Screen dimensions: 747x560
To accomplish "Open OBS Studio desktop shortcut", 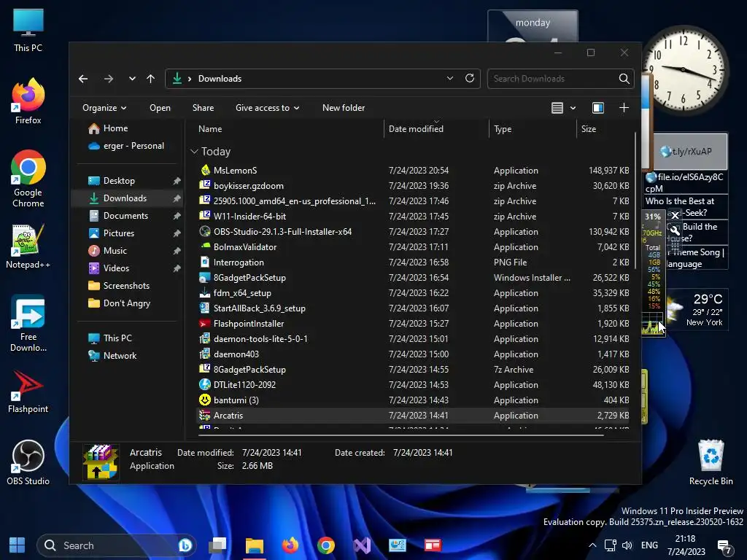I will 28,463.
